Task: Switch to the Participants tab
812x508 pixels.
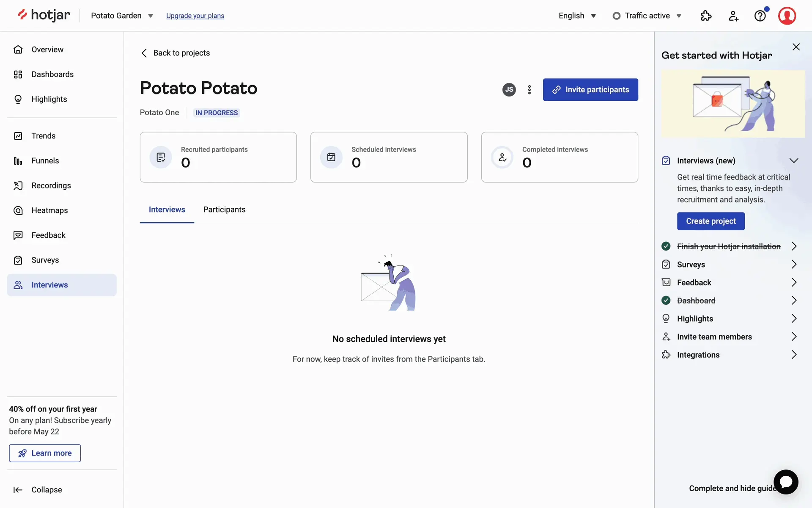Action: pos(224,210)
